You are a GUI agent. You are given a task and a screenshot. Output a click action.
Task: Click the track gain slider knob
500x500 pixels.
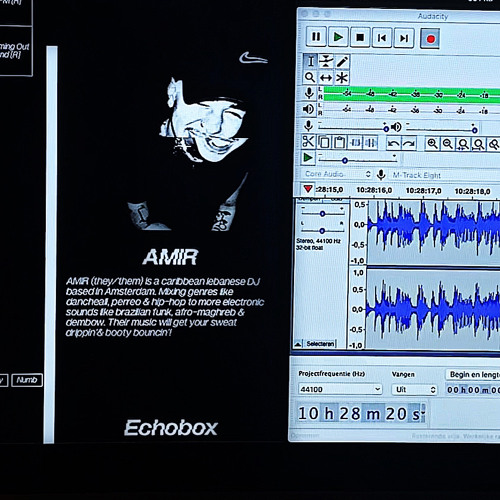pos(322,214)
